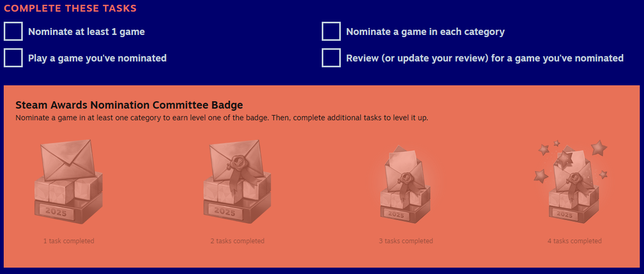The width and height of the screenshot is (644, 274).
Task: Click the '4 tasks completed' caption
Action: [575, 241]
